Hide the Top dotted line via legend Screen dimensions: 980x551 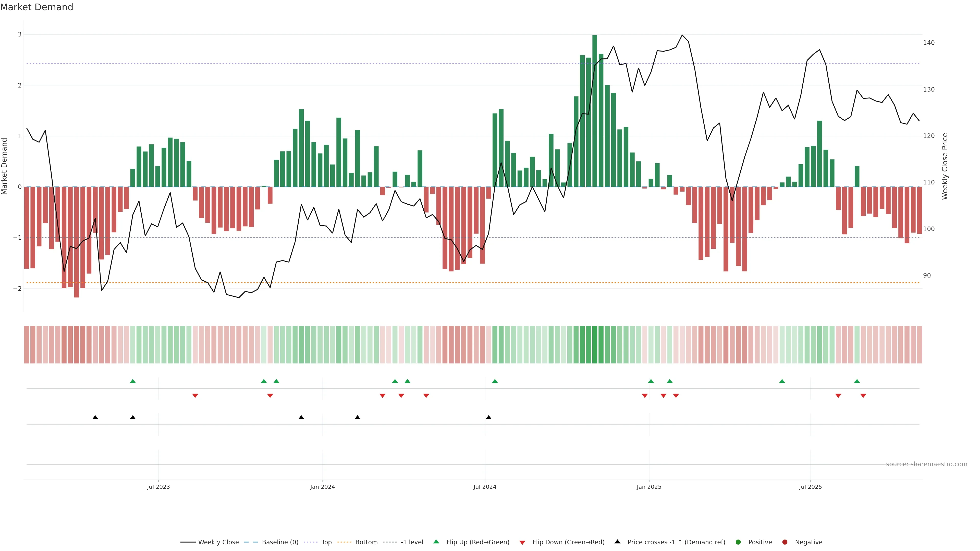pyautogui.click(x=326, y=542)
